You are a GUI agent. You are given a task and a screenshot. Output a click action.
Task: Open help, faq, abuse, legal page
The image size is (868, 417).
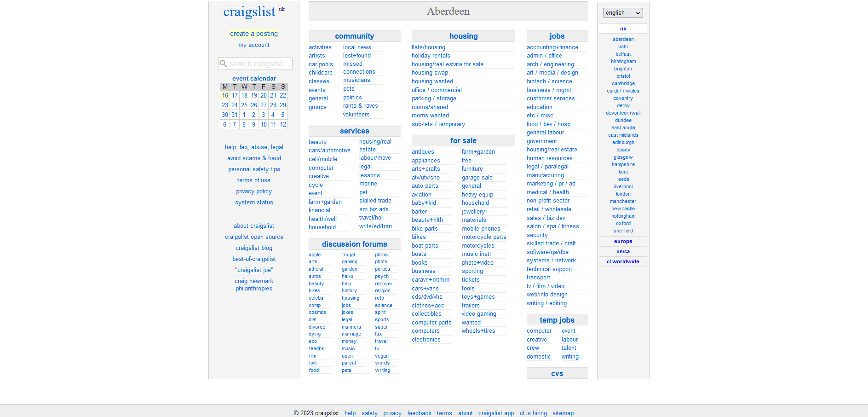pyautogui.click(x=254, y=147)
